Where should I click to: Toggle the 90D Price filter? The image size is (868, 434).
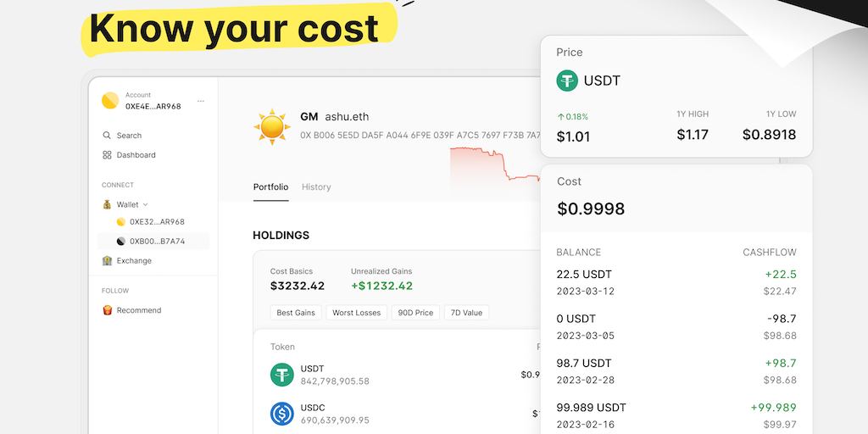pos(415,313)
